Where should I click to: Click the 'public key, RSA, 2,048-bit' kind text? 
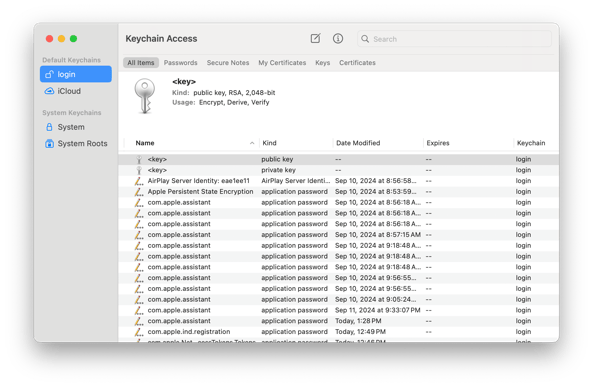point(234,93)
